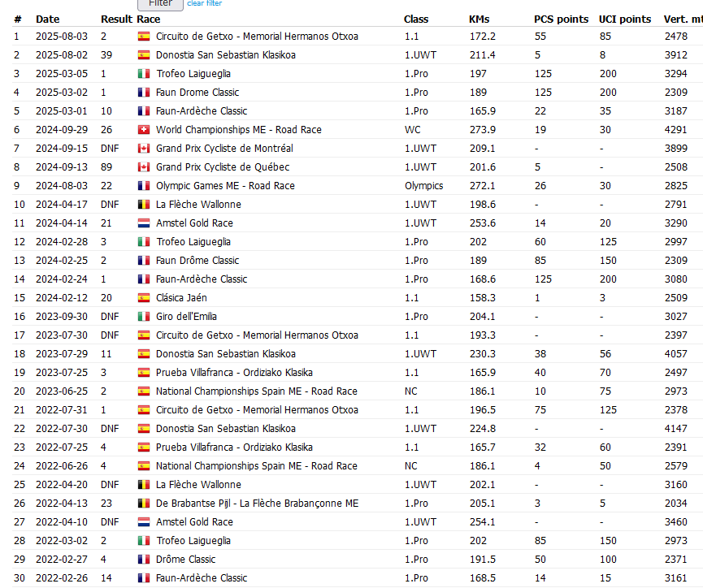The image size is (703, 588).
Task: Click Spain flag beside 2023 Prueba Villafranca row
Action: point(144,373)
